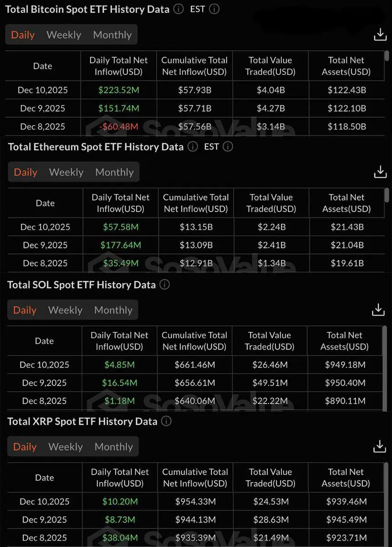Click the EST timezone info icon in Ethereum section
This screenshot has height=547, width=392.
229,147
